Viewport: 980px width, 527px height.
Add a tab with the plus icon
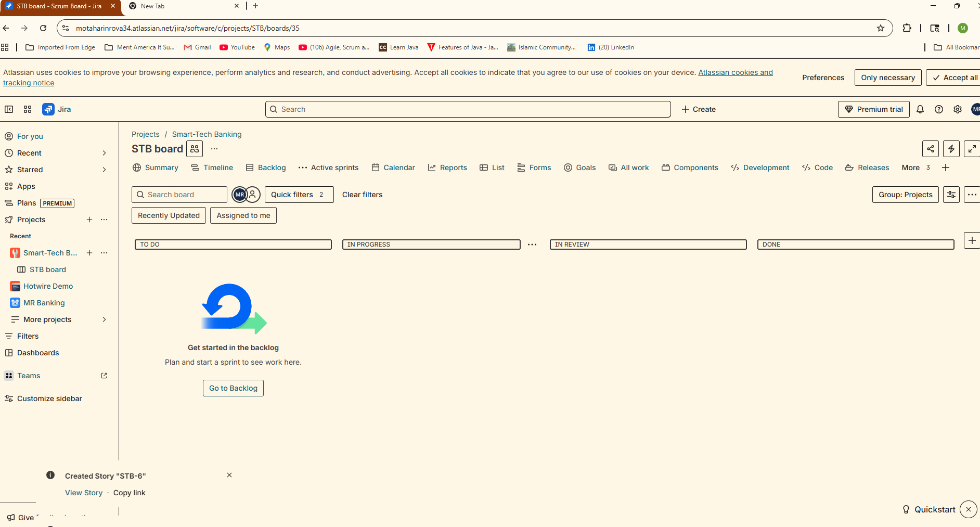pos(946,168)
